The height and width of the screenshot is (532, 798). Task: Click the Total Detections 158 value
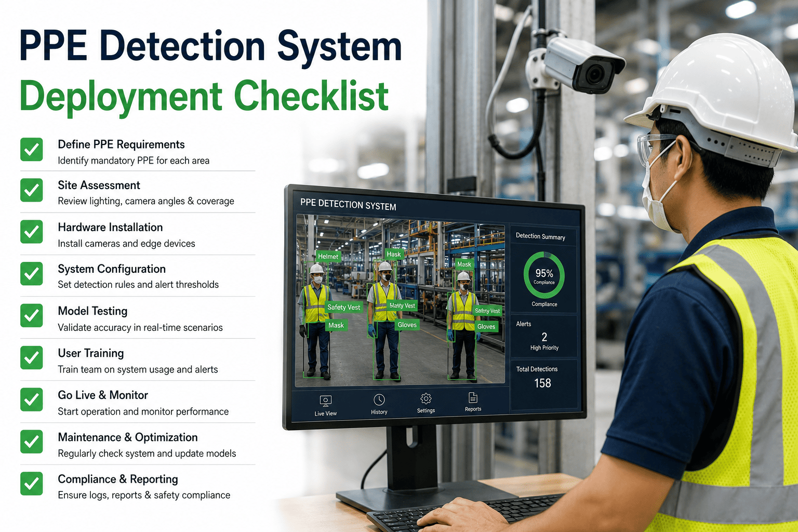click(542, 383)
